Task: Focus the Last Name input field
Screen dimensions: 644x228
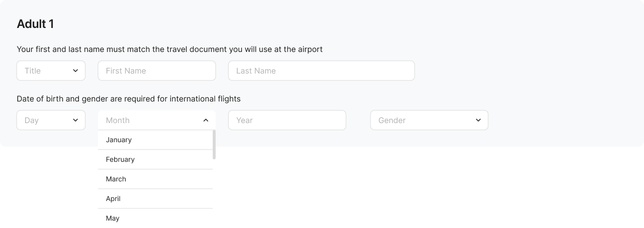Action: click(322, 71)
